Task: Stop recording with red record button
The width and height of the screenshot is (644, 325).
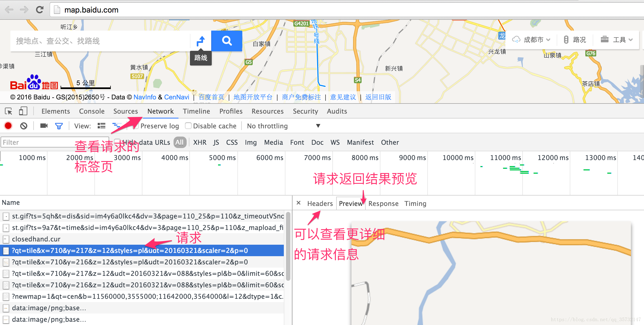Action: pyautogui.click(x=8, y=126)
